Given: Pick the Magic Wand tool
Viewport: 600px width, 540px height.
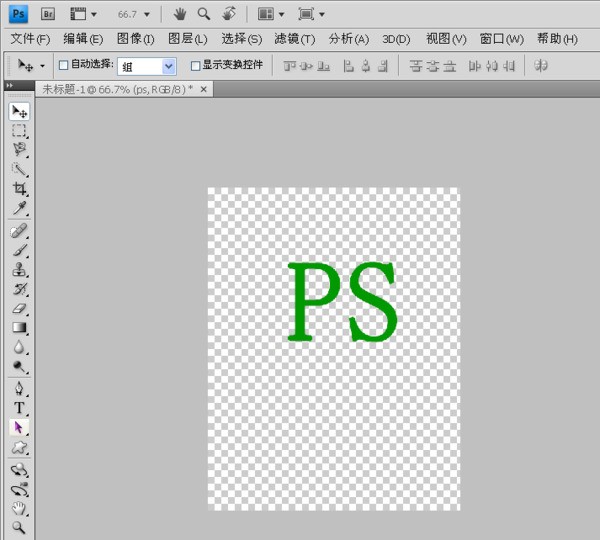Looking at the screenshot, I should coord(19,169).
